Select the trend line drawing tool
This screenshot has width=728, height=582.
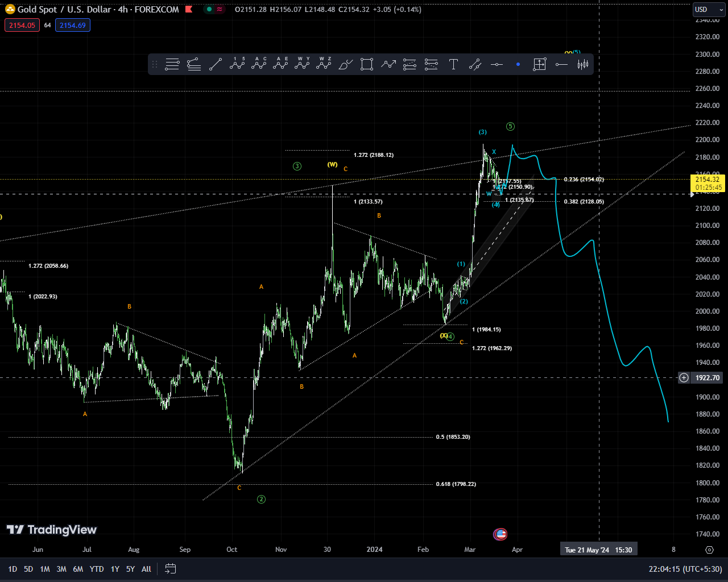216,65
